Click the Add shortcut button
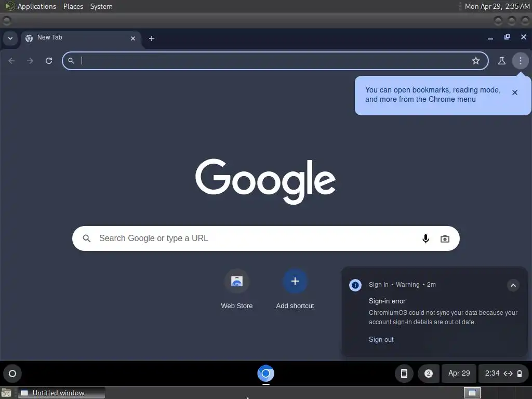Screen dimensions: 532x399 pos(295,289)
